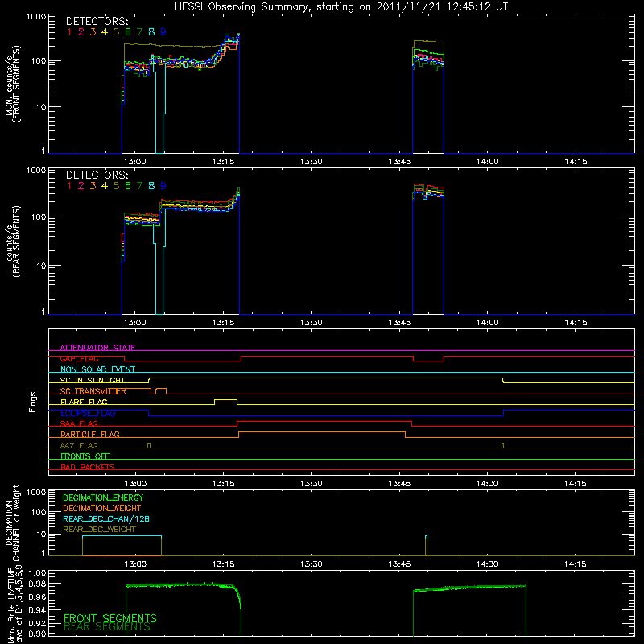Select yellow detector 4 in front segments legend
The image size is (644, 644).
tap(105, 32)
